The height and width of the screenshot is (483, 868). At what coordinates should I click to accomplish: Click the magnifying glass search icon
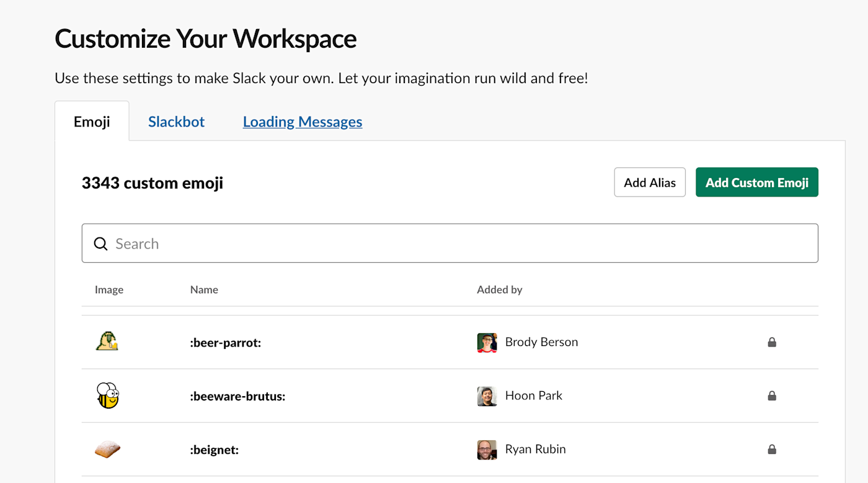[x=100, y=244]
